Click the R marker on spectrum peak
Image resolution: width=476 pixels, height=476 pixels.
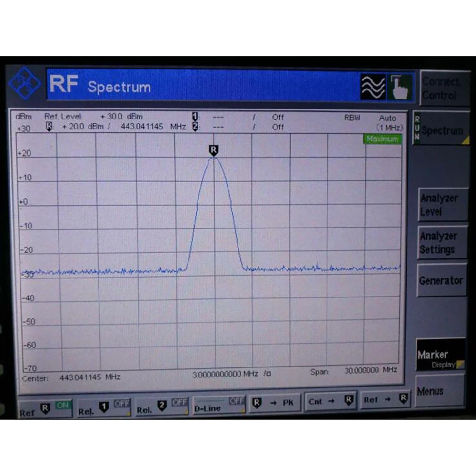pyautogui.click(x=214, y=150)
